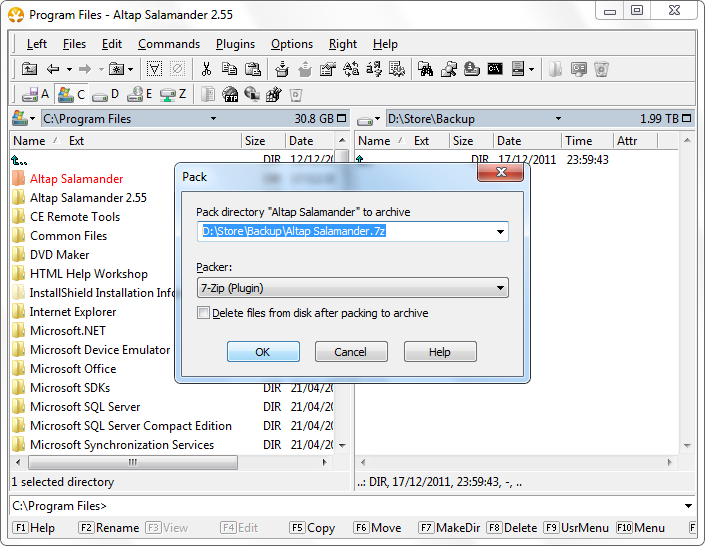Open the Plugins menu
This screenshot has width=705, height=546.
coord(235,44)
